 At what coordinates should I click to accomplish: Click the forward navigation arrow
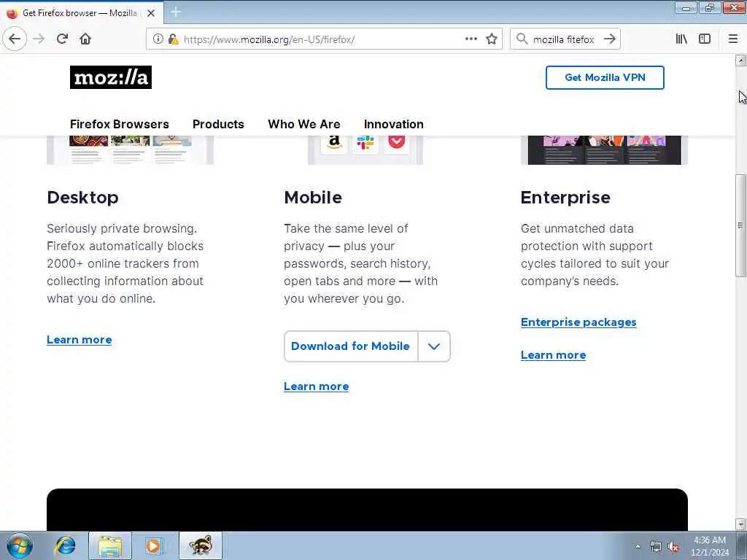pos(39,39)
